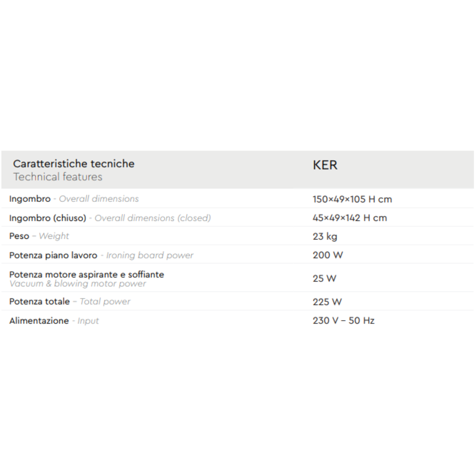Click the 150×49×105 H cm value
The image size is (476, 476).
[352, 199]
